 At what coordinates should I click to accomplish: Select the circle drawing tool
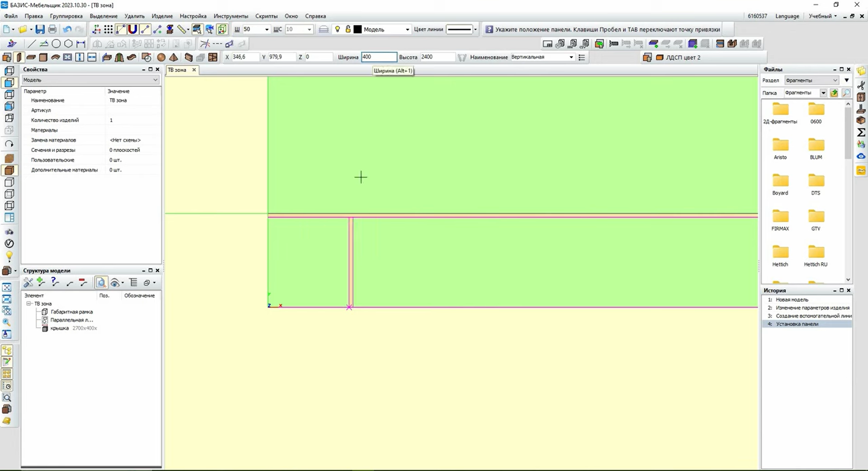pyautogui.click(x=56, y=44)
